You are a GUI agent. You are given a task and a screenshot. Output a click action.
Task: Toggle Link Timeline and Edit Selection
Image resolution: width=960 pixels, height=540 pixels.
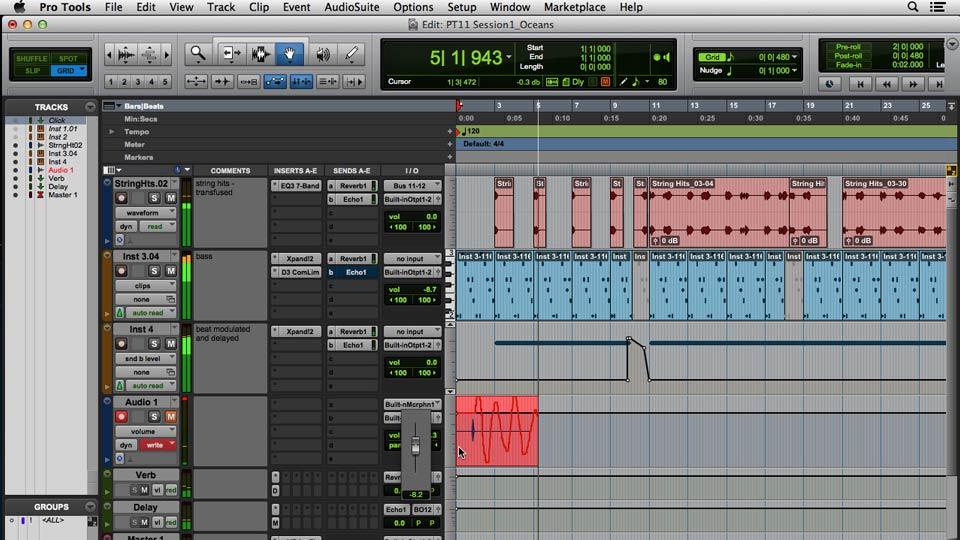[301, 81]
